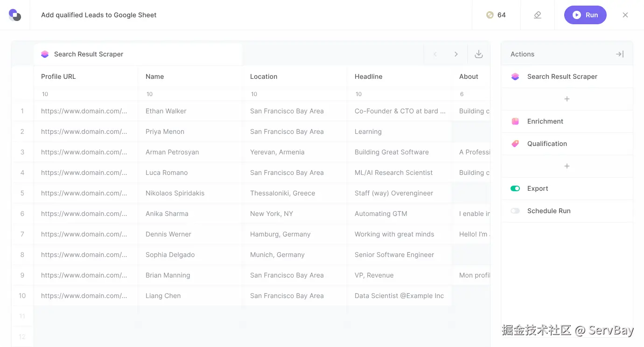Click the app logo icon
Viewport: 644px width, 347px height.
(15, 15)
